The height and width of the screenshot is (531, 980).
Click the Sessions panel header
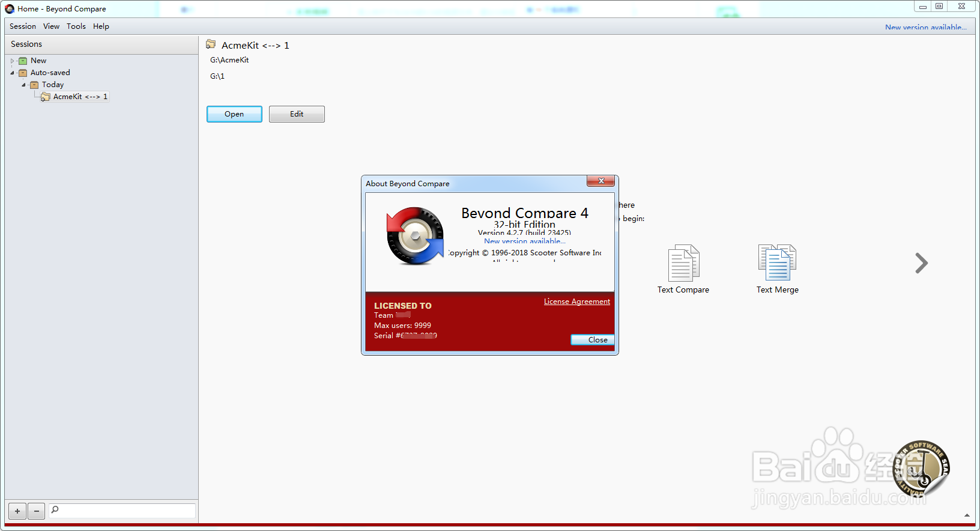101,44
